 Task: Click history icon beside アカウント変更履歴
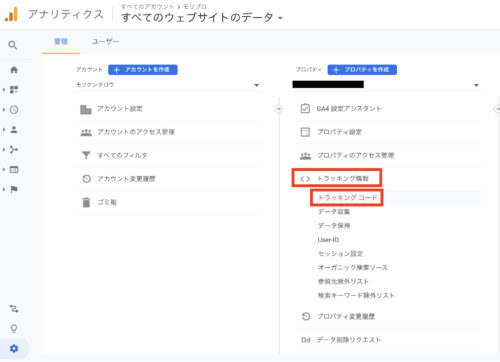86,179
